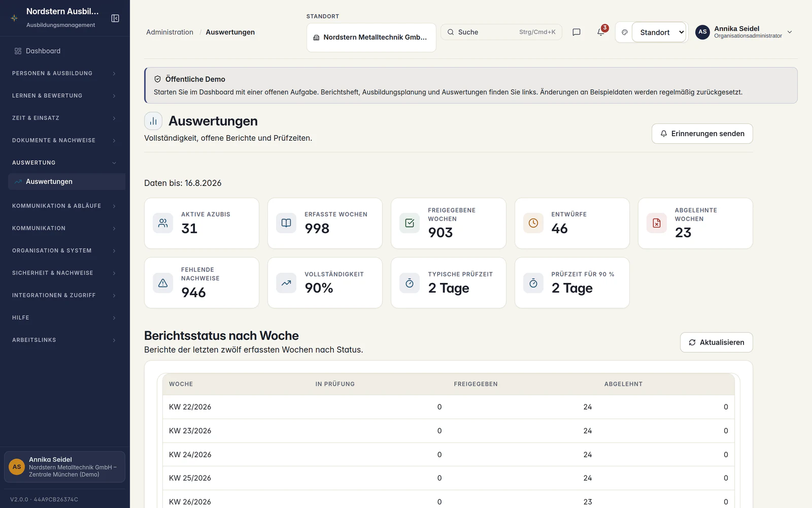Expand Personen & Ausbildung section

click(64, 73)
